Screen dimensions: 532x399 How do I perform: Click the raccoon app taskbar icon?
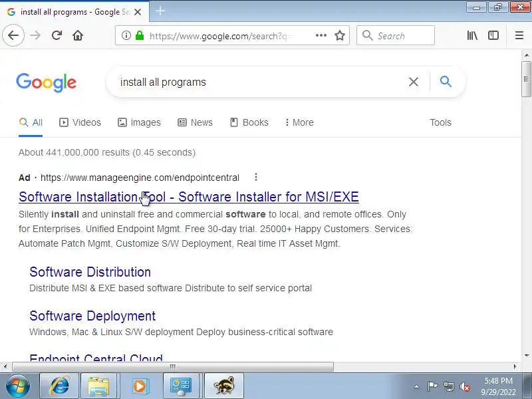[x=224, y=386]
